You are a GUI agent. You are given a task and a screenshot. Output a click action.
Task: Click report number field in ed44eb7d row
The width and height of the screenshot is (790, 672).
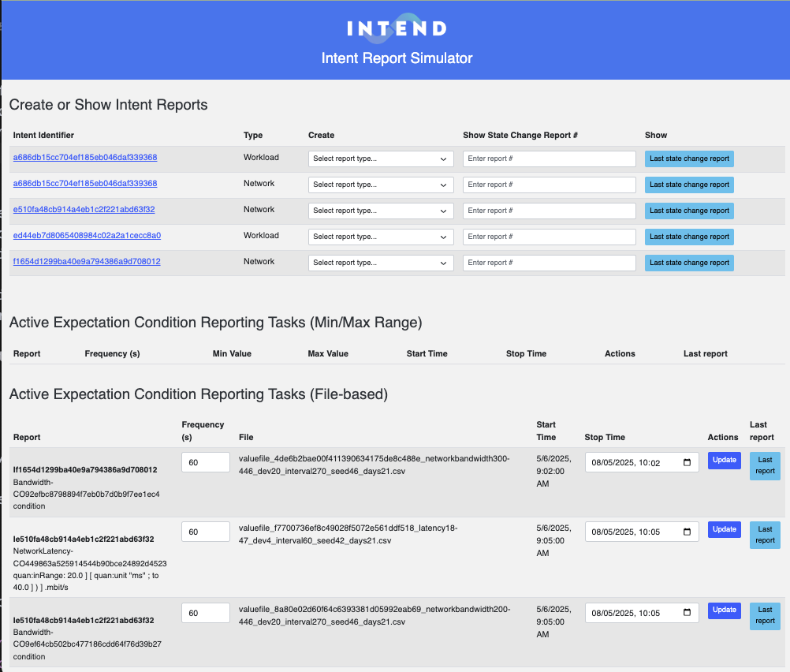[x=550, y=237]
